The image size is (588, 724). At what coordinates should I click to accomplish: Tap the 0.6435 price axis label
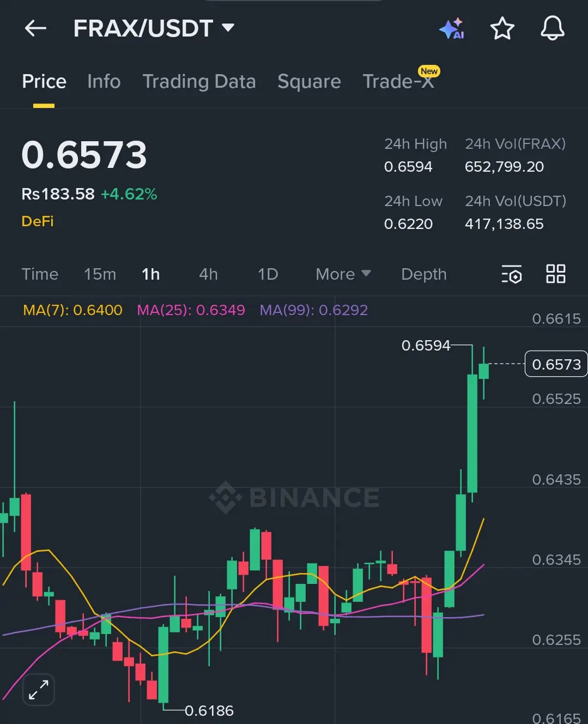tap(556, 480)
